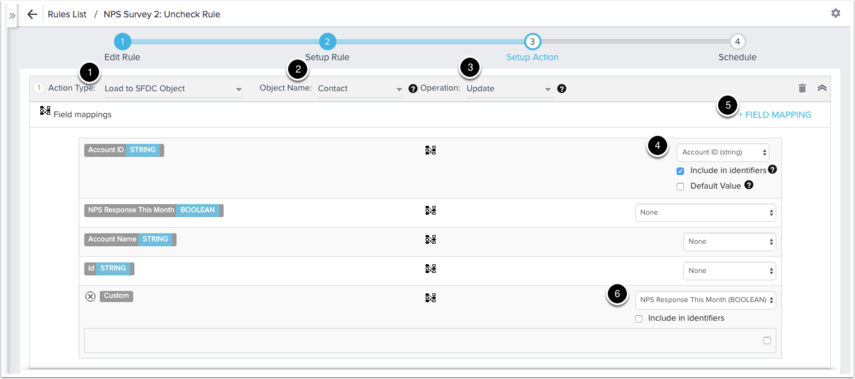Uncheck Include in identifiers for Account ID
Screen dimensions: 855x379
click(680, 171)
